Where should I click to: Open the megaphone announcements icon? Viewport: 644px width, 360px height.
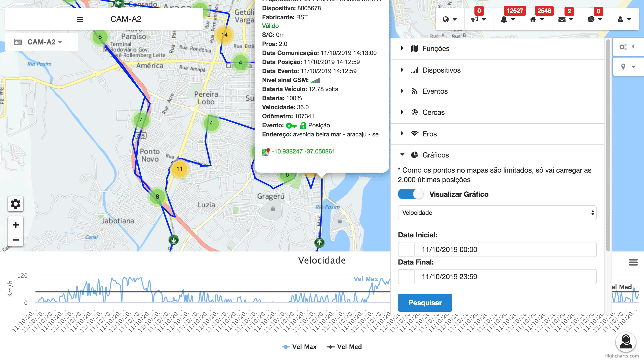pos(478,19)
